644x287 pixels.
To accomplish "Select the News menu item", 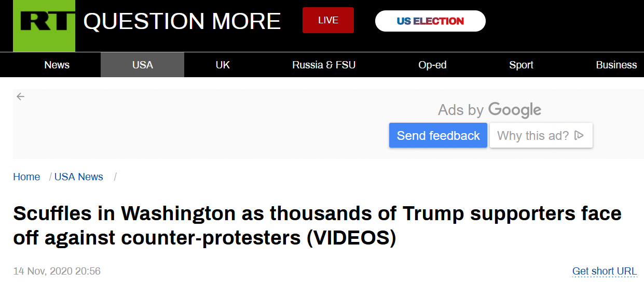I will pos(57,65).
